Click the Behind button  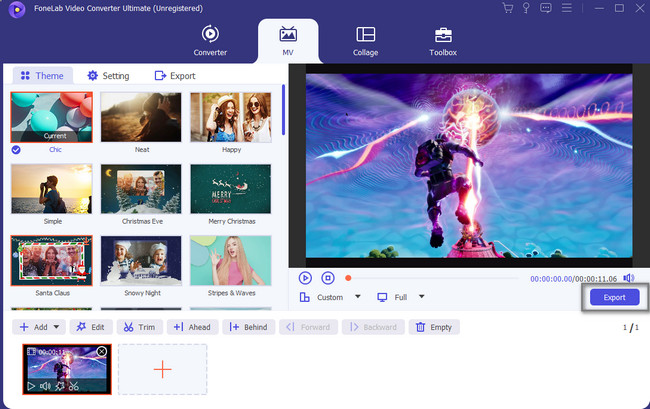pyautogui.click(x=249, y=327)
